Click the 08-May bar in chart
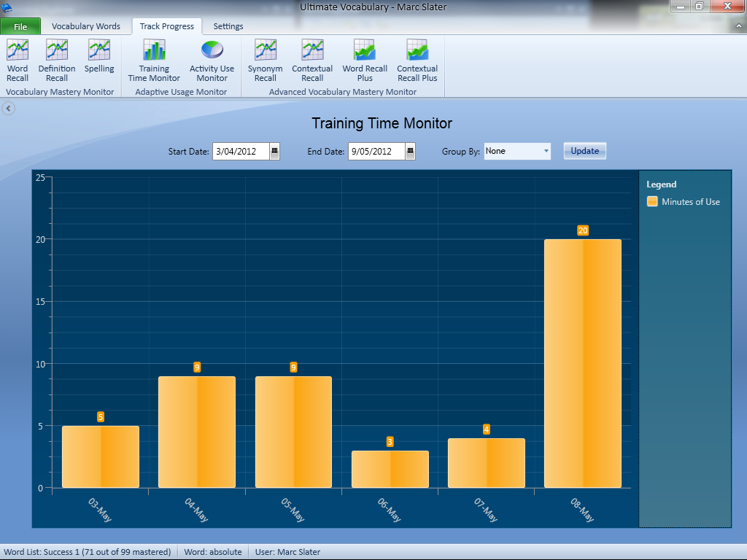The width and height of the screenshot is (747, 560). pyautogui.click(x=583, y=363)
